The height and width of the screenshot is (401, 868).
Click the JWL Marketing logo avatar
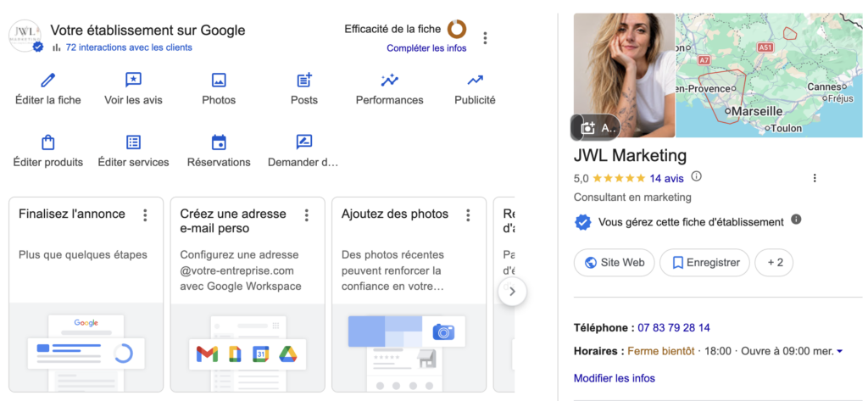pos(25,36)
